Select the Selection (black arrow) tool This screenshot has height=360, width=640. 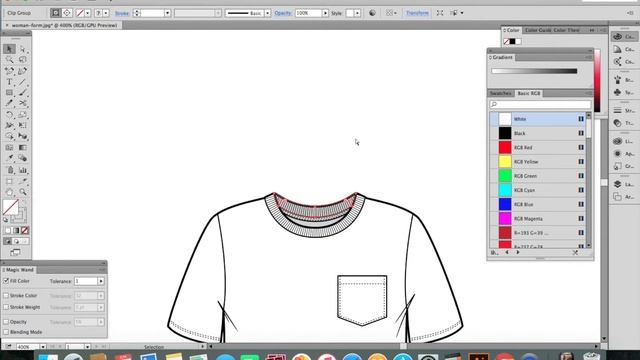9,49
